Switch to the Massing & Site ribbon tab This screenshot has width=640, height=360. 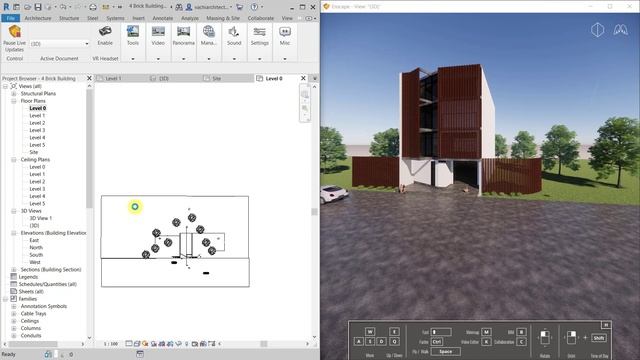223,18
